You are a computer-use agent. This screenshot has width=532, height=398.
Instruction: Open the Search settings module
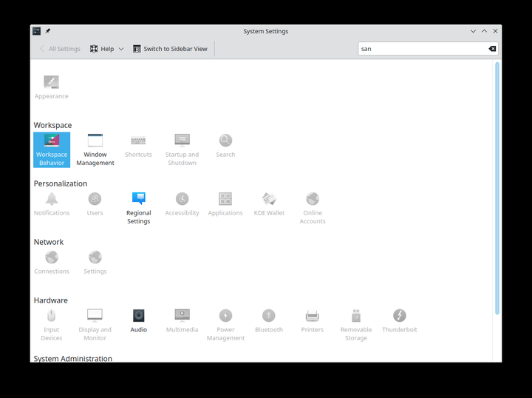point(225,146)
